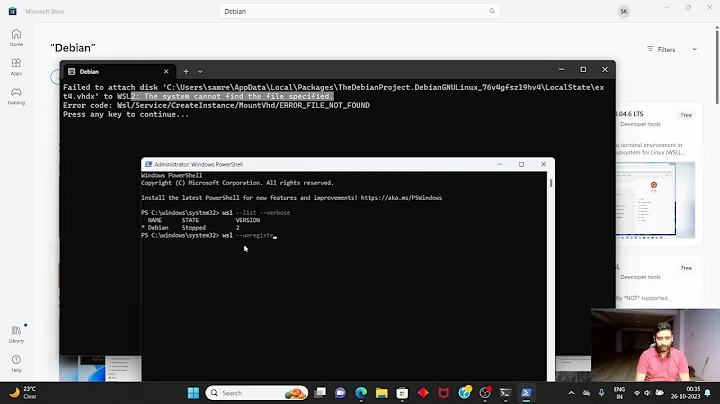The image size is (720, 404).
Task: Open the volume tray icon
Action: pyautogui.click(x=647, y=393)
